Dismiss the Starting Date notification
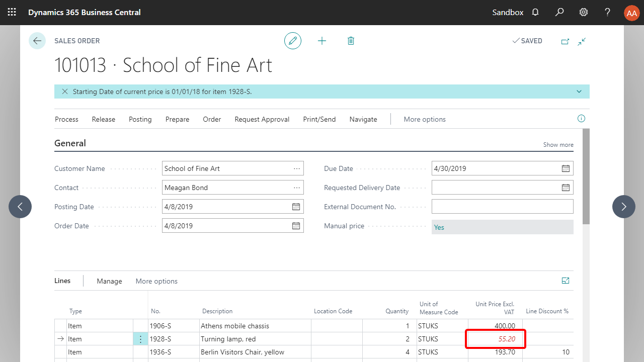 [x=65, y=92]
